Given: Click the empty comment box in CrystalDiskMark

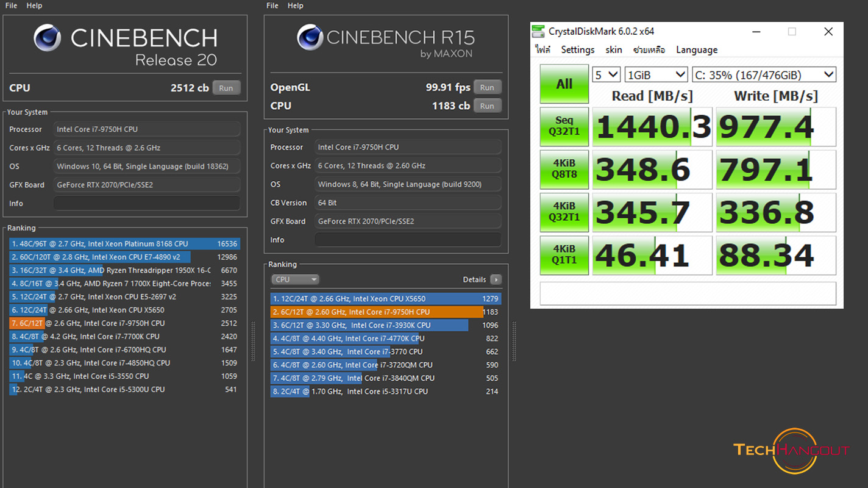Looking at the screenshot, I should coord(688,293).
